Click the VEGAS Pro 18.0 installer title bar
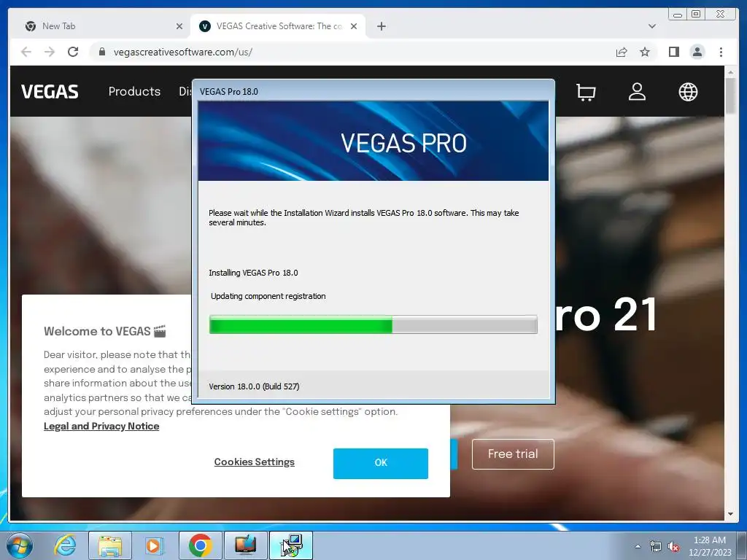This screenshot has width=747, height=560. coord(373,91)
